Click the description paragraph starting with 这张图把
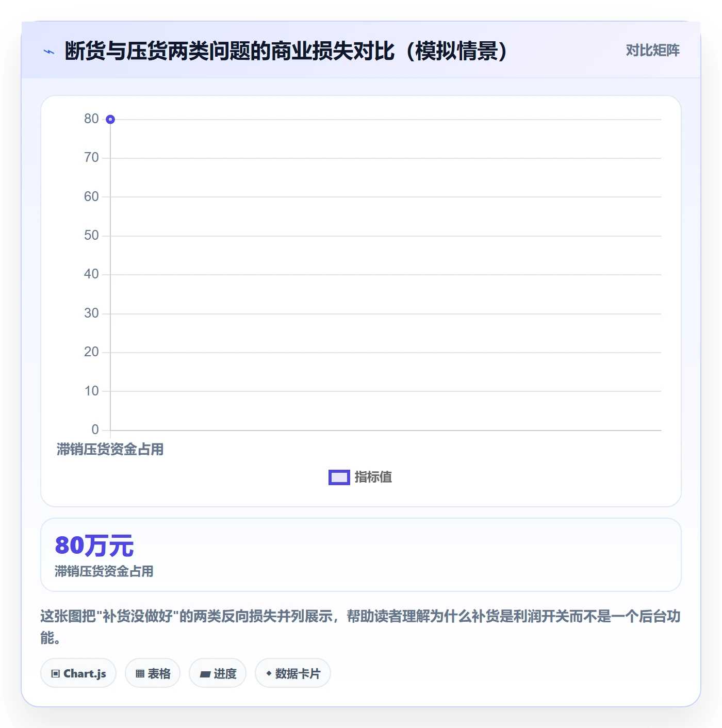722x728 pixels. tap(360, 627)
